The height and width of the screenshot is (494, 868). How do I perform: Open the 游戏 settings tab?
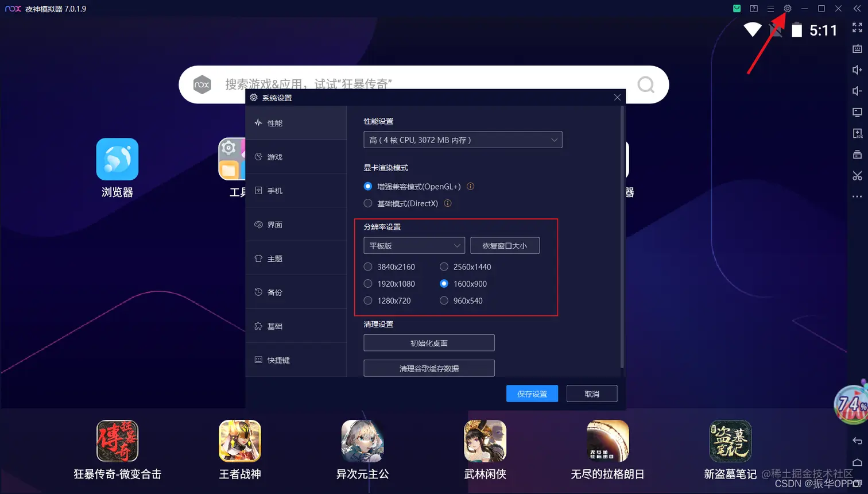296,157
